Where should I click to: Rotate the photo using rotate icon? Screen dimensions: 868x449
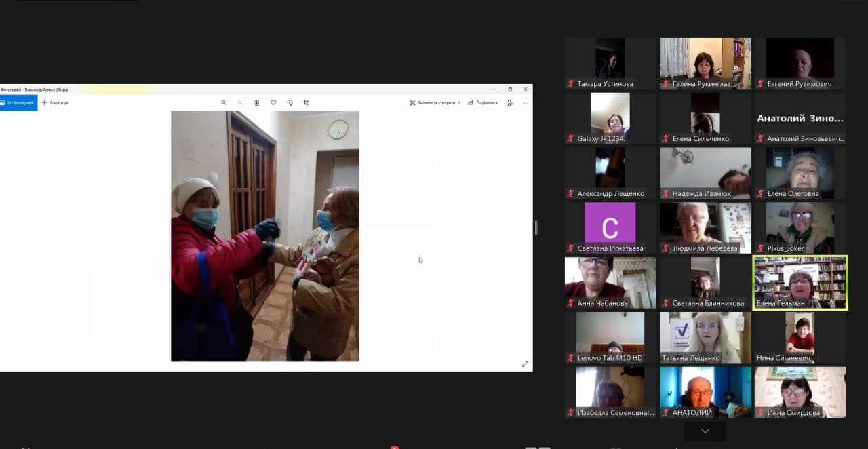(290, 103)
